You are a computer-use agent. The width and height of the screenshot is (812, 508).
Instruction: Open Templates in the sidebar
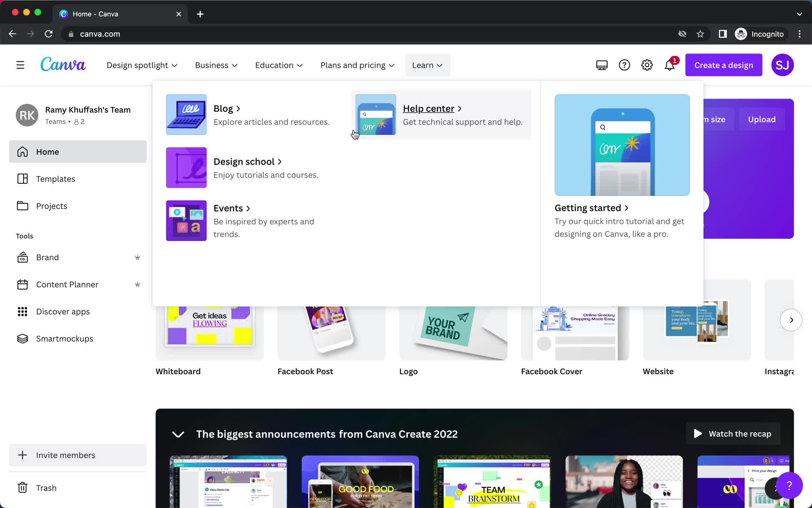coord(78,179)
